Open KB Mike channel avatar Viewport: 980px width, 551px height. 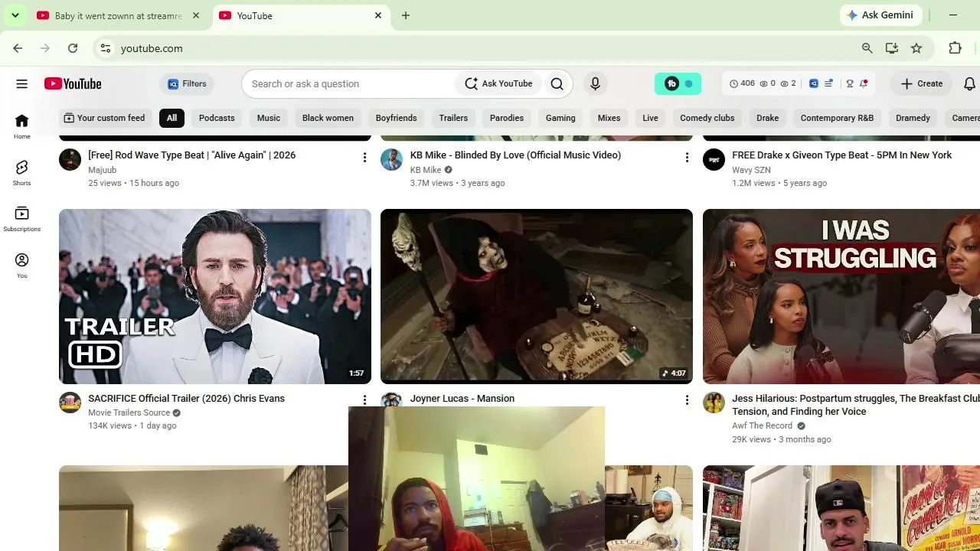[392, 159]
